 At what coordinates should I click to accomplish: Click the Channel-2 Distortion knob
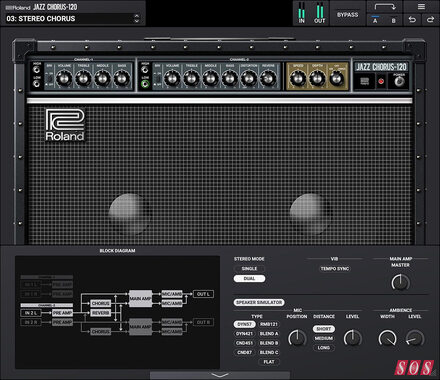249,79
